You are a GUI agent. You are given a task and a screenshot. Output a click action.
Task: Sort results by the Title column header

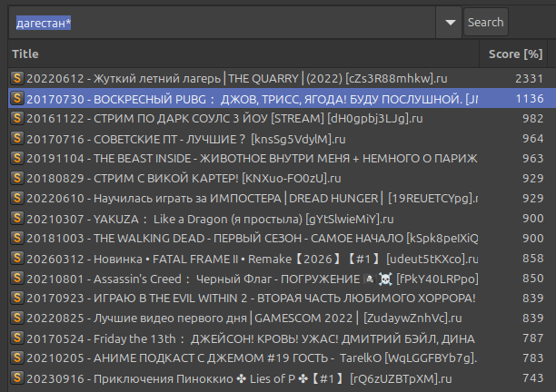click(x=243, y=54)
